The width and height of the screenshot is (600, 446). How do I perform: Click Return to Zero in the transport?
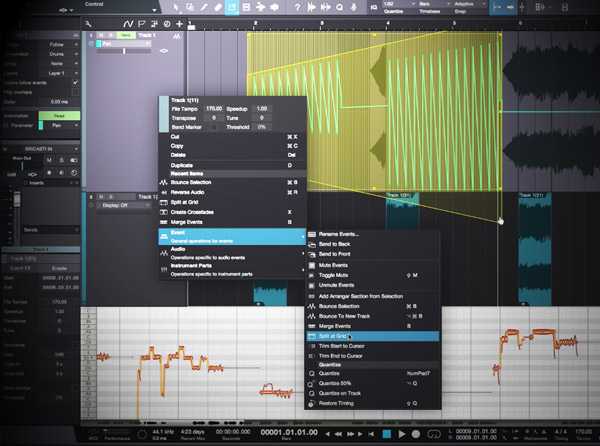[x=371, y=434]
